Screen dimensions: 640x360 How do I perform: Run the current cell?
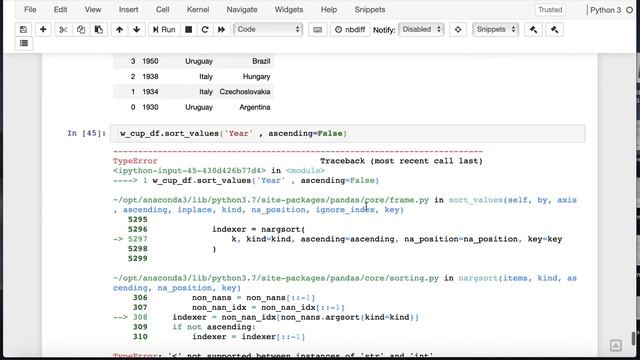coord(164,29)
